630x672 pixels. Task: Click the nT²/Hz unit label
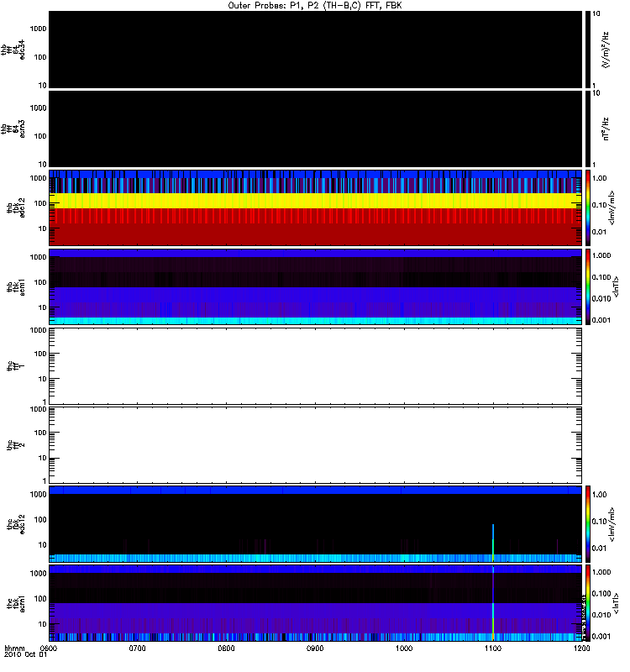tap(606, 129)
